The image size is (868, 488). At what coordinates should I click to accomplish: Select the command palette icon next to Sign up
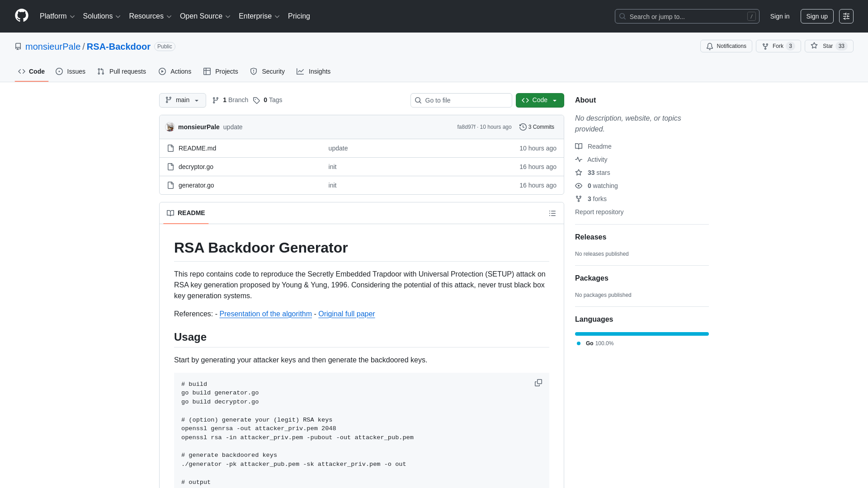[x=846, y=16]
